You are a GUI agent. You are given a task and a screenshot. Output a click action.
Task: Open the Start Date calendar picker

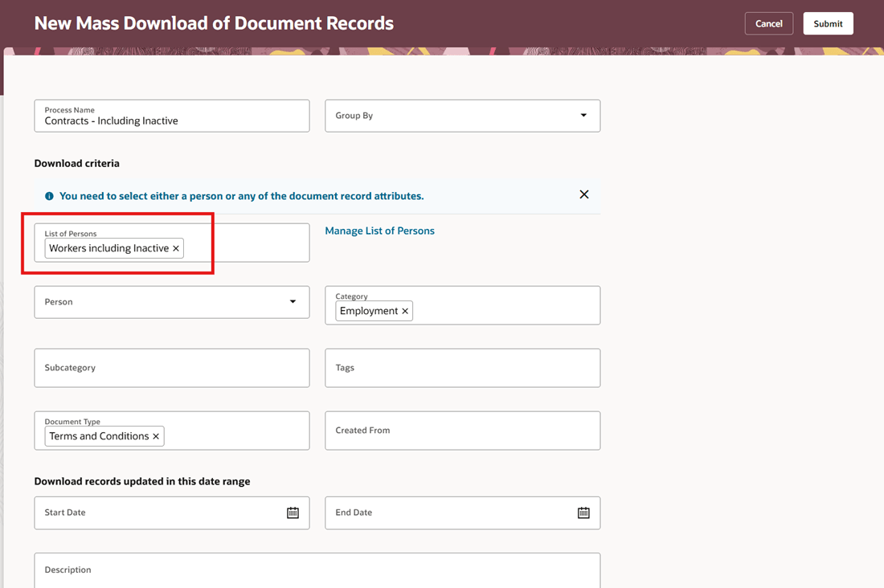click(293, 512)
